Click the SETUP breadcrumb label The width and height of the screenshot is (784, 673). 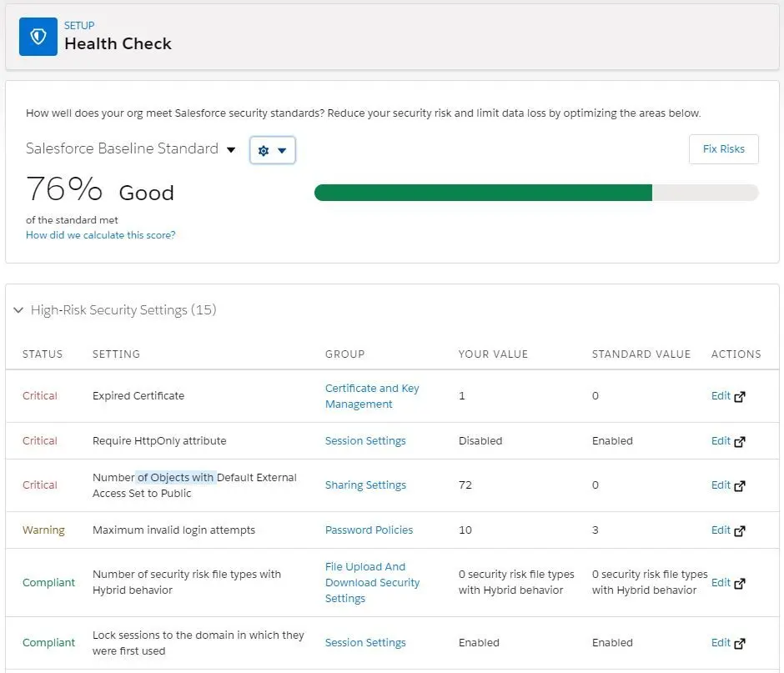point(79,26)
